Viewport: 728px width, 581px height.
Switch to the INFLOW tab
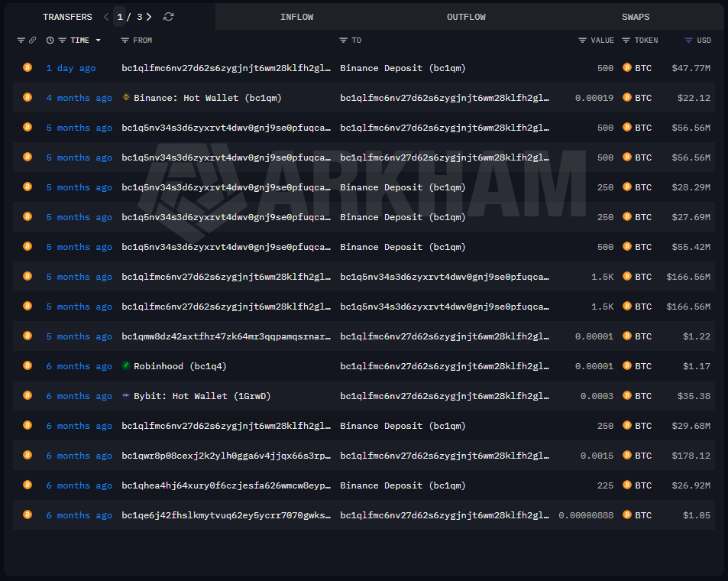click(296, 17)
